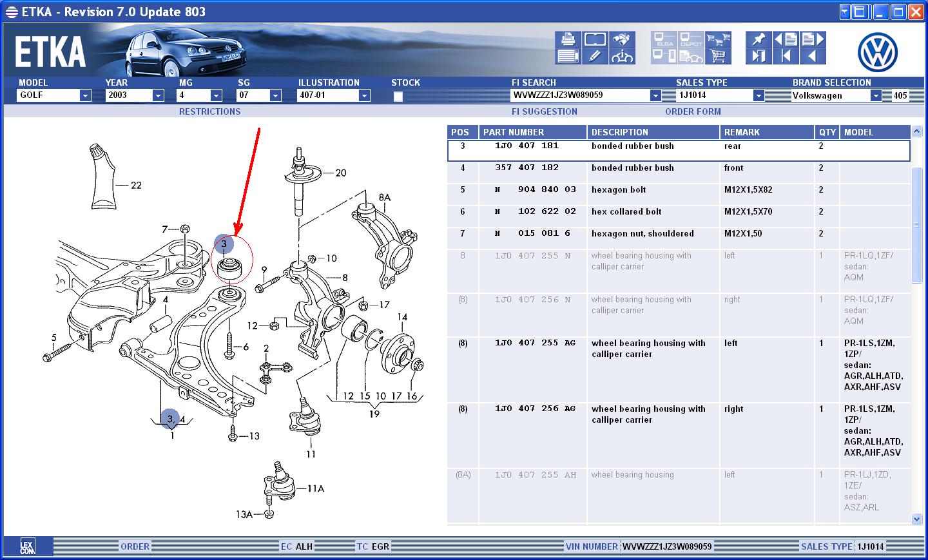Click the jump-to-first bar-arrow icon
The height and width of the screenshot is (560, 928).
click(786, 56)
